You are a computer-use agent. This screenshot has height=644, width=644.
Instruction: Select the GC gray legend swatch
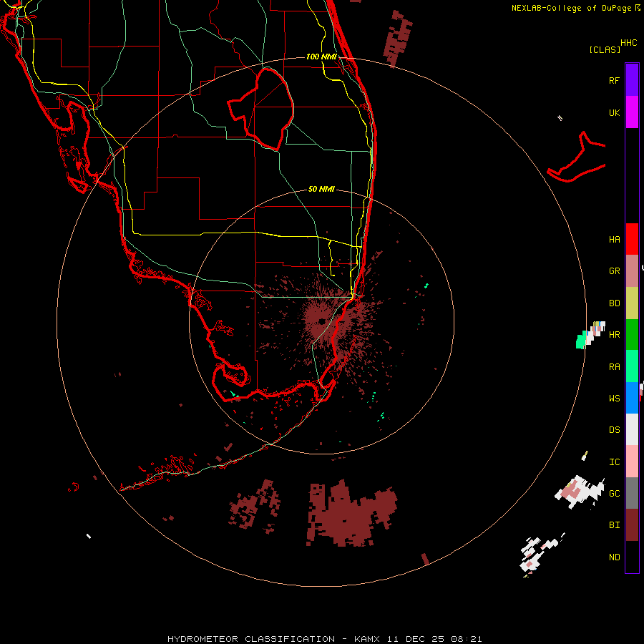point(632,493)
